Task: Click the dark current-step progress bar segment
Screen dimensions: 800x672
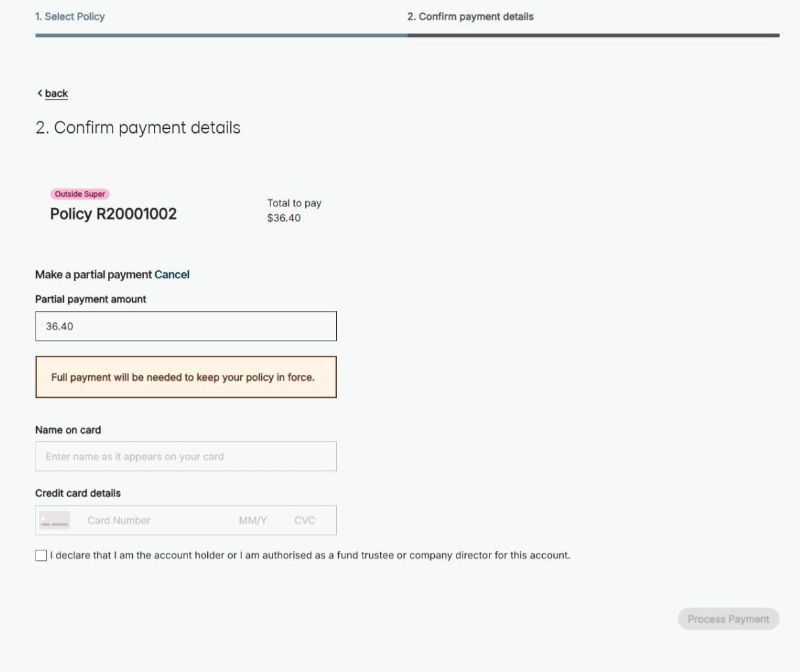Action: click(x=593, y=36)
